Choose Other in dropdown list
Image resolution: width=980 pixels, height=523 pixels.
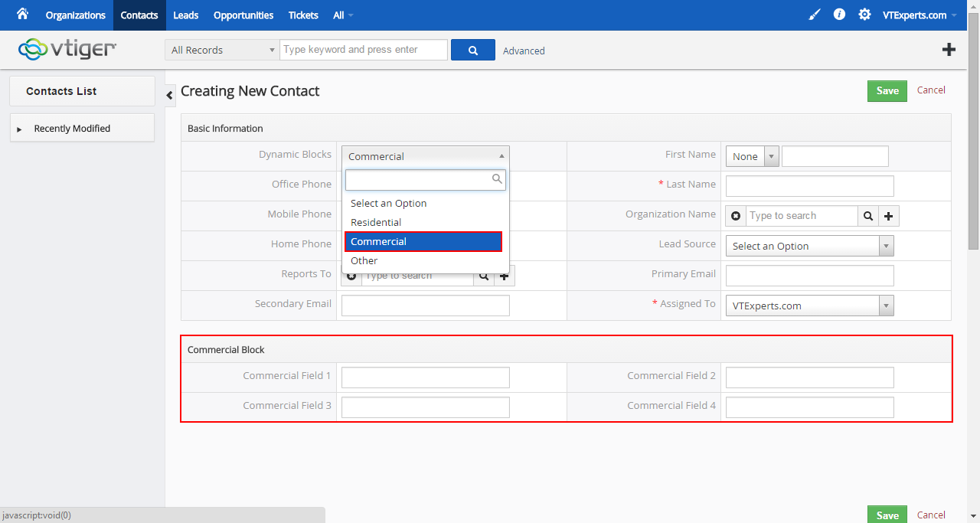click(x=425, y=260)
